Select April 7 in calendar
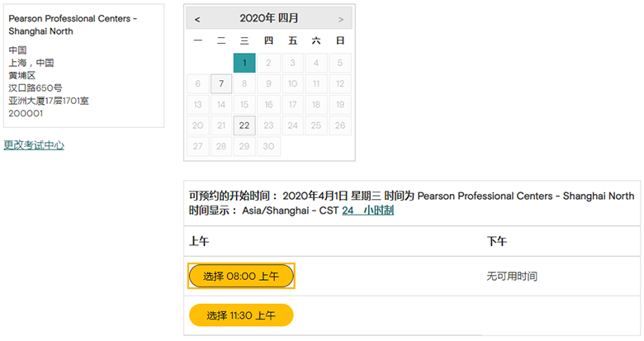This screenshot has width=644, height=341. tap(221, 84)
